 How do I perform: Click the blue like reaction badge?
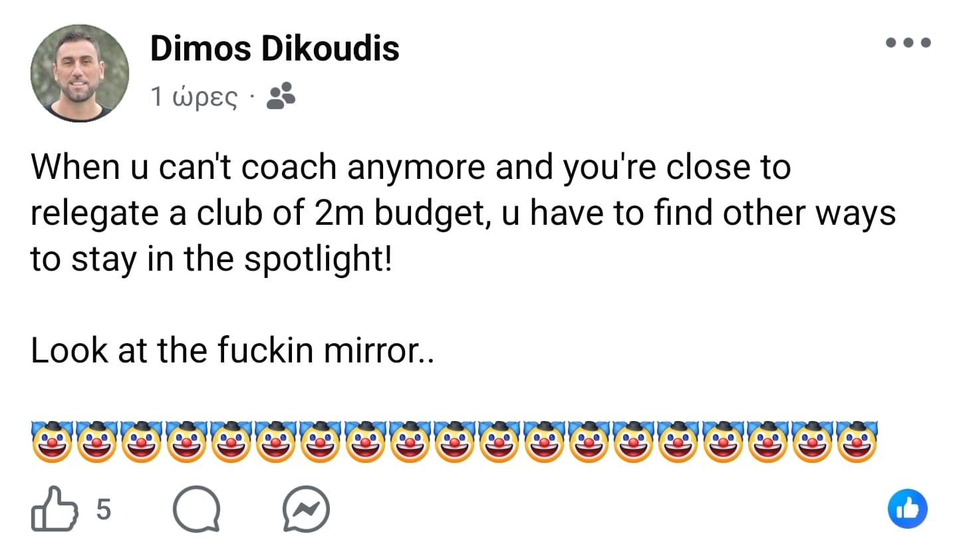point(907,509)
